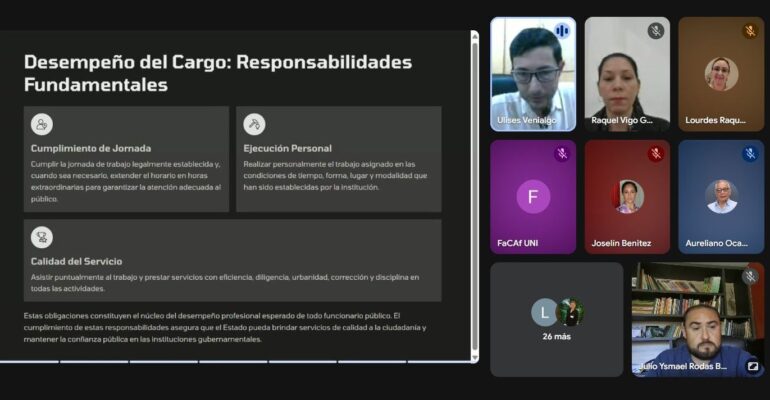This screenshot has width=770, height=400.
Task: Click paragraph starting 'Estas obligaciones constituyen'
Action: (225, 327)
